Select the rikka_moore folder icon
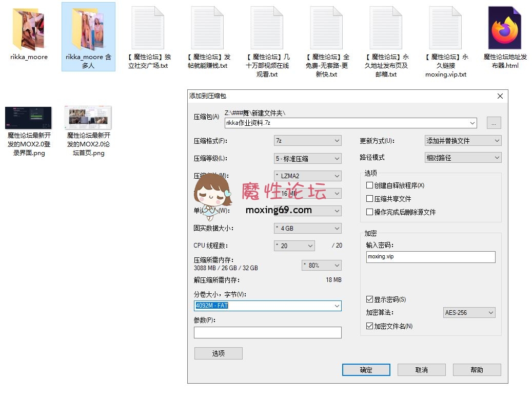Viewport: 532px width, 396px height. pos(29,30)
